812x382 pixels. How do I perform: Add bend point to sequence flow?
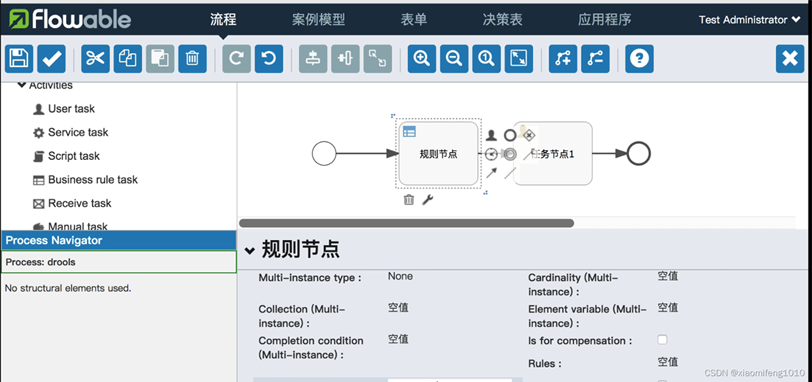coord(563,59)
